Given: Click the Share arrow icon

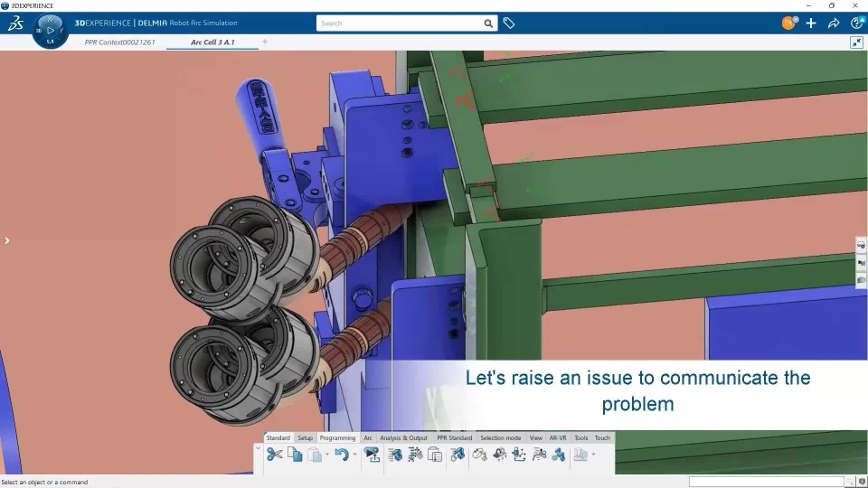Looking at the screenshot, I should (x=834, y=23).
